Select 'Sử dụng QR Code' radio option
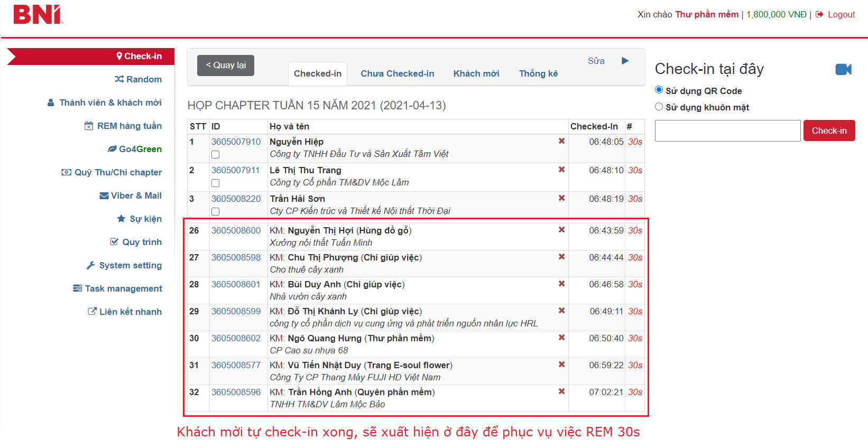This screenshot has width=868, height=448. [x=659, y=90]
